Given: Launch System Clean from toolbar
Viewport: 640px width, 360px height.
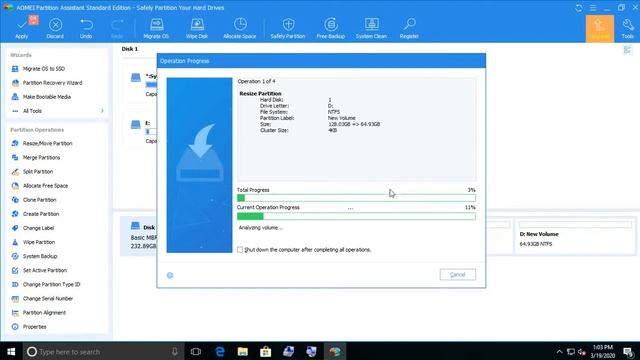Looking at the screenshot, I should pos(371,28).
